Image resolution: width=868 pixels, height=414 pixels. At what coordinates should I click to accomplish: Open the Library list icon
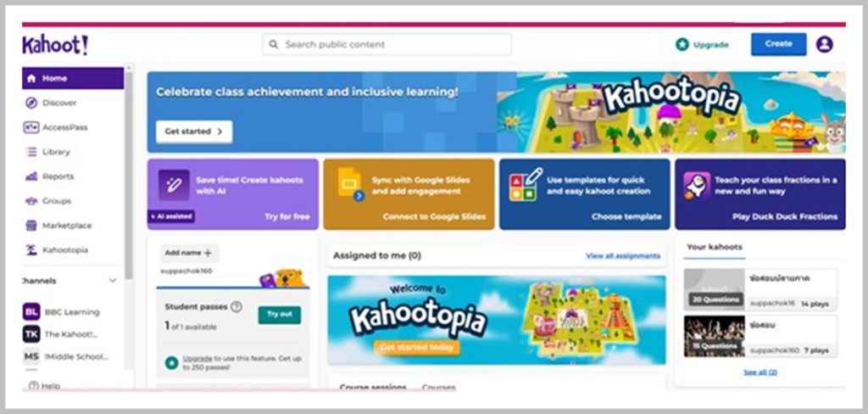[31, 151]
